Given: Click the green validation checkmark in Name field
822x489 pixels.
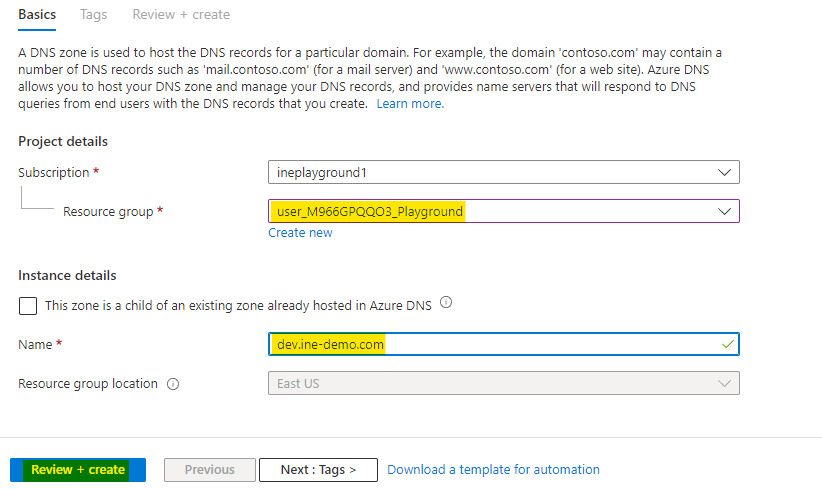Looking at the screenshot, I should (x=725, y=344).
